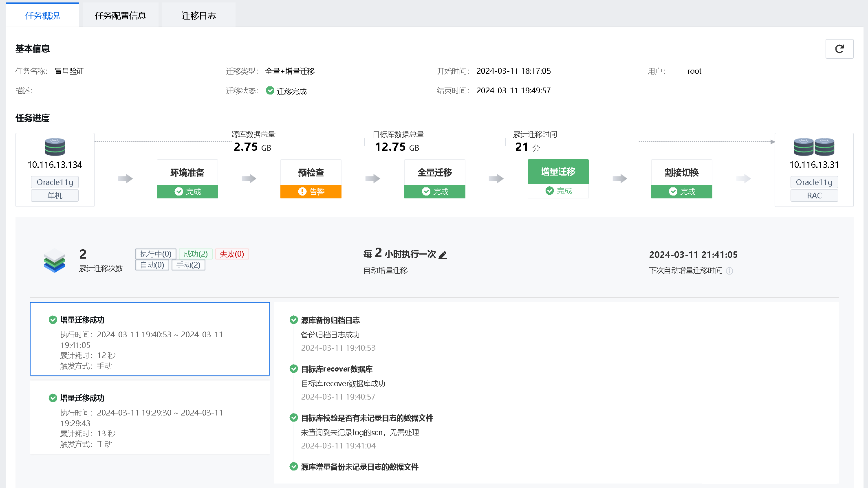Viewport: 868px width, 488px height.
Task: Click the source Oracle11g tag
Action: coord(55,182)
